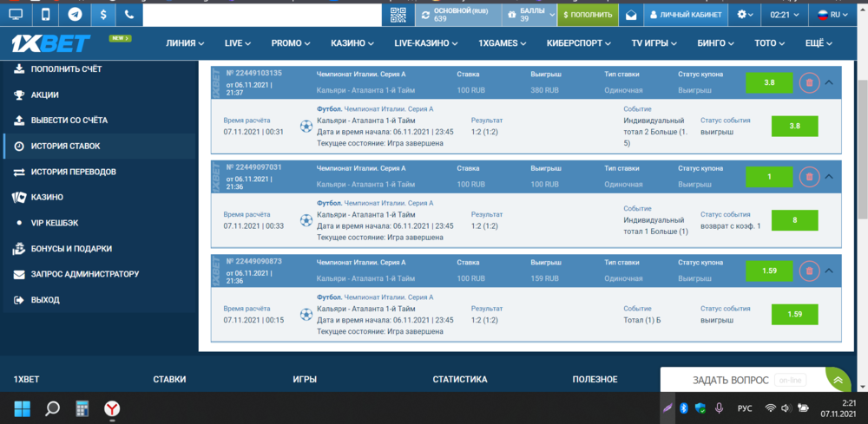Open Windows Security shield tray icon
The height and width of the screenshot is (424, 868).
pyautogui.click(x=700, y=408)
